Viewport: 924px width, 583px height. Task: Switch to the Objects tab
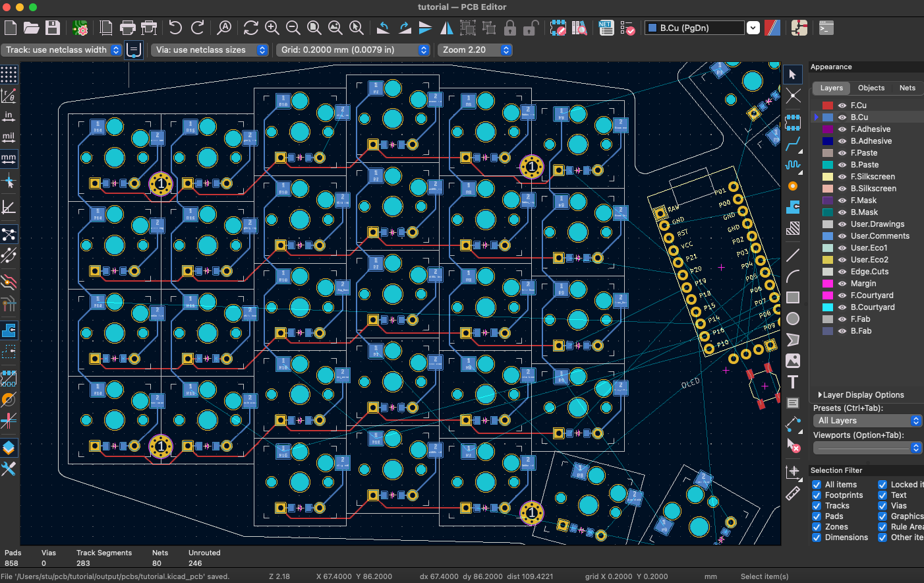click(x=870, y=88)
